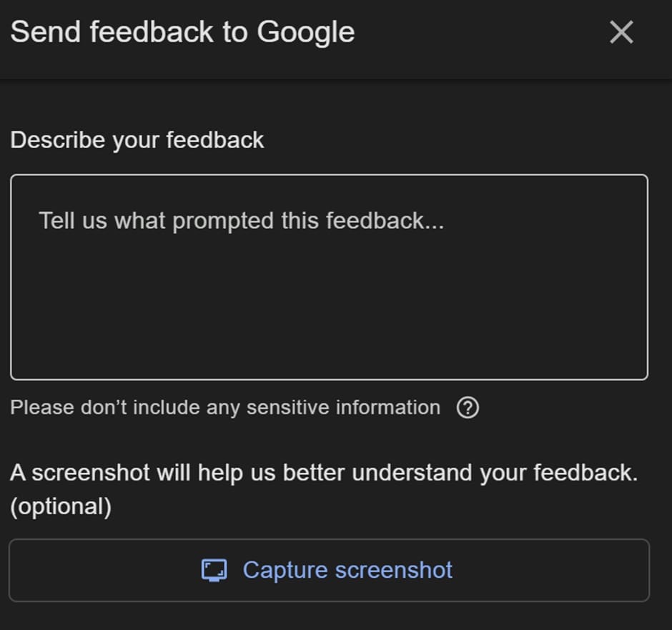This screenshot has width=672, height=630.
Task: Click the monitor icon beside Capture screenshot
Action: pos(214,571)
